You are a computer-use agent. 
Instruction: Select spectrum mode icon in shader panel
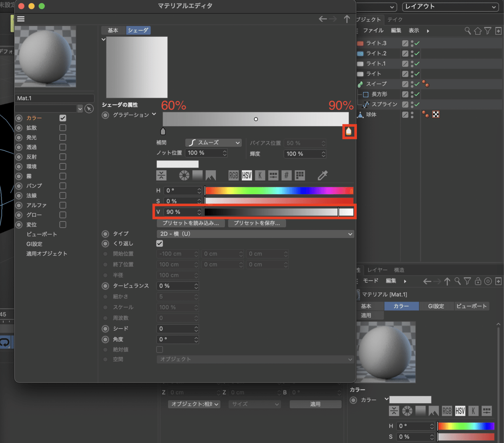coord(197,175)
